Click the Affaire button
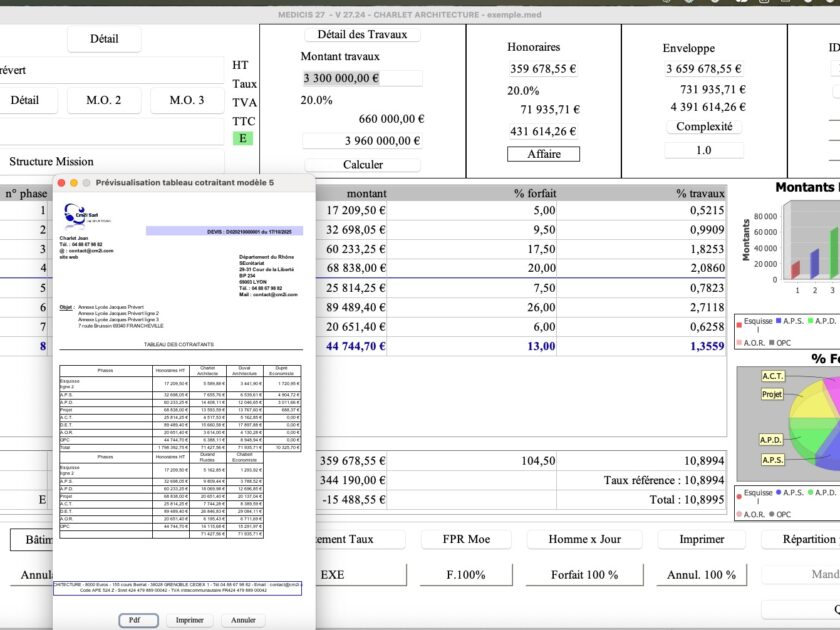The image size is (840, 630). pos(543,154)
